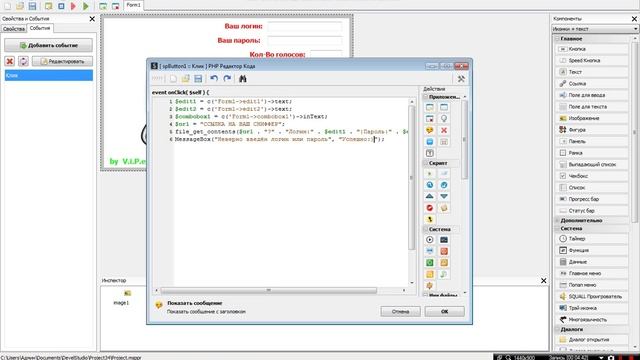The width and height of the screenshot is (640, 360).
Task: Click the new document icon in code editor toolbar
Action: click(173, 78)
